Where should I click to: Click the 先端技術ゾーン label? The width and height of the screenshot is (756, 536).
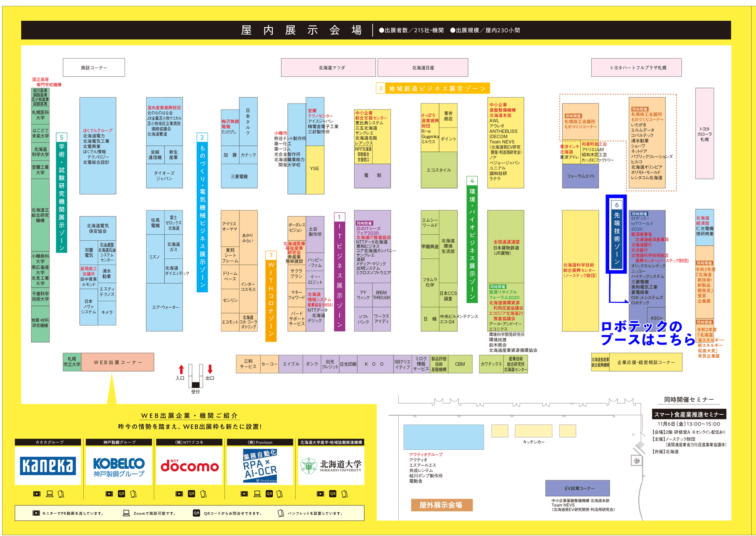[617, 235]
